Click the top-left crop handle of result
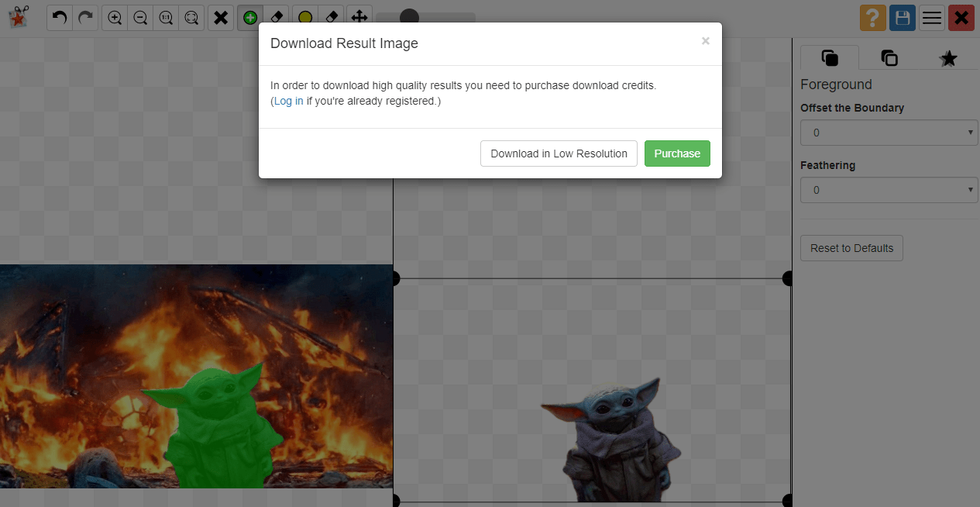980x507 pixels. click(x=395, y=278)
